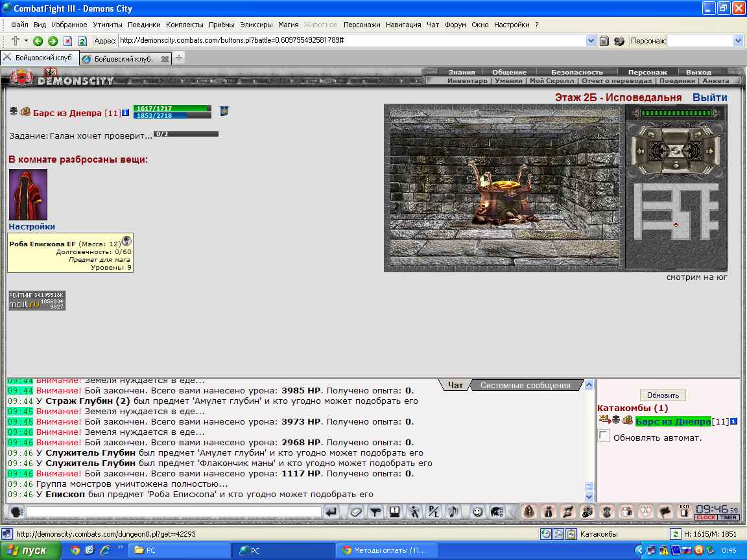The width and height of the screenshot is (747, 560).
Task: Step left with the dungeon left arrow
Action: (x=641, y=150)
